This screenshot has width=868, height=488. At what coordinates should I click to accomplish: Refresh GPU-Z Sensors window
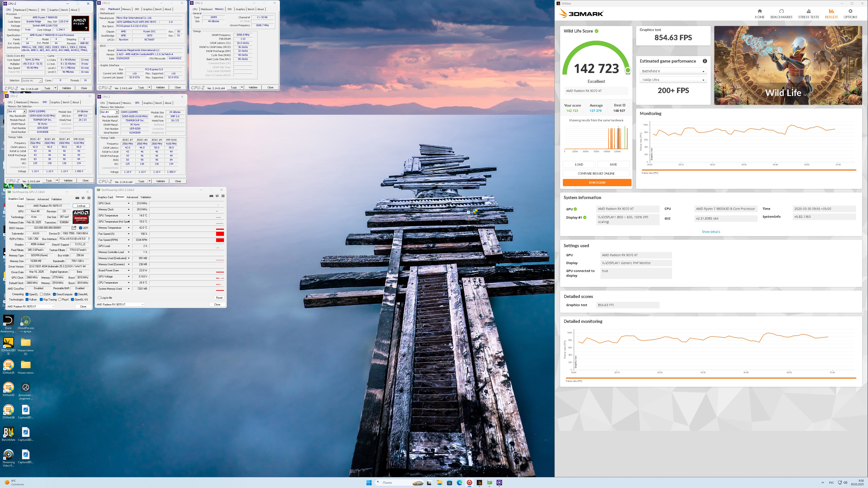coord(217,196)
